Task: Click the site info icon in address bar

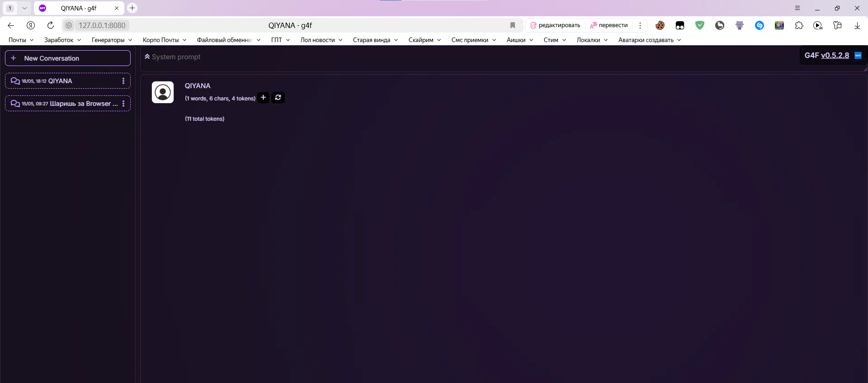Action: click(x=69, y=25)
